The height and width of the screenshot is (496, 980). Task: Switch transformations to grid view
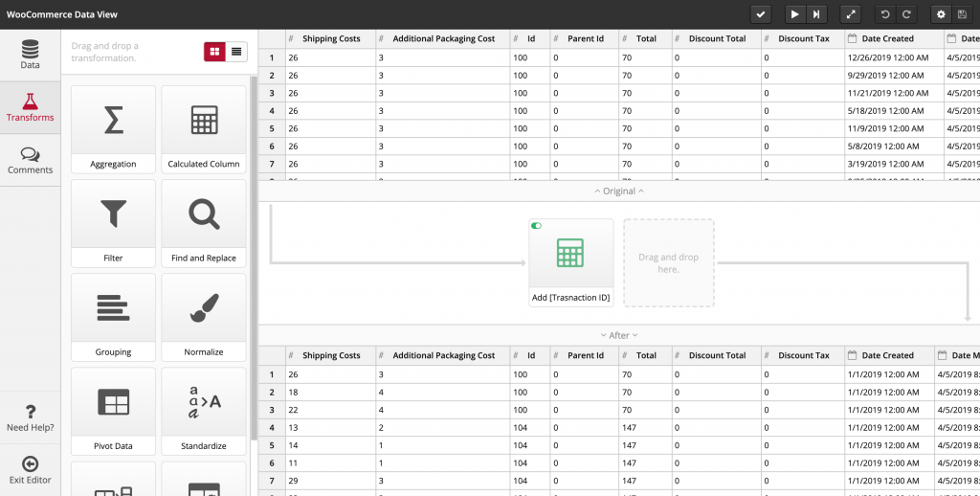pos(214,52)
